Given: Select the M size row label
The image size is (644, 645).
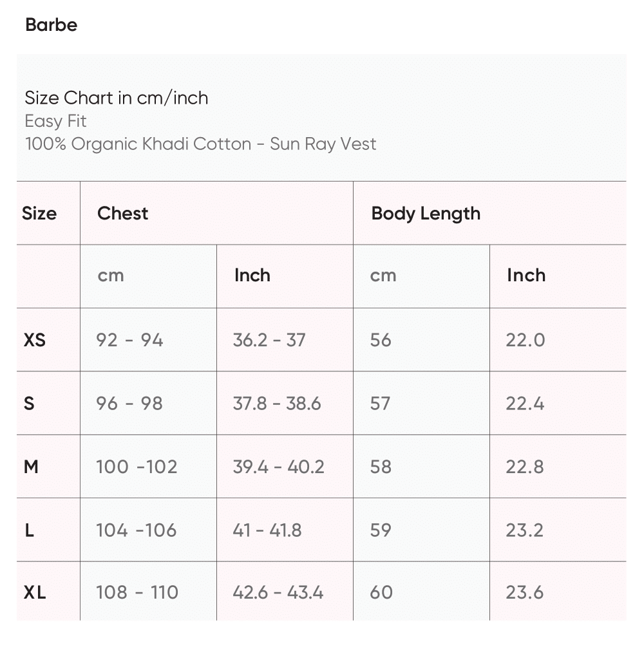Looking at the screenshot, I should pyautogui.click(x=31, y=467).
